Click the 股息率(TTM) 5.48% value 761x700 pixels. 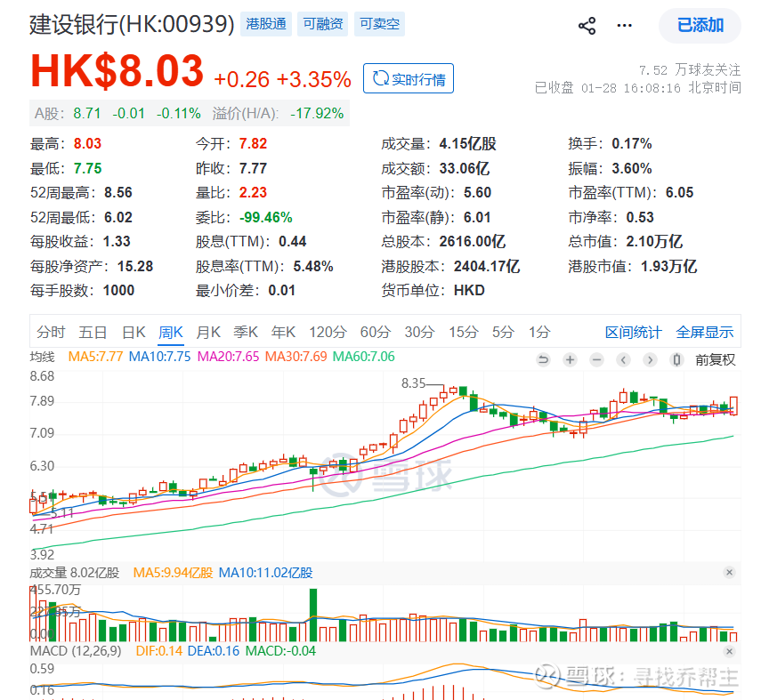pos(313,266)
